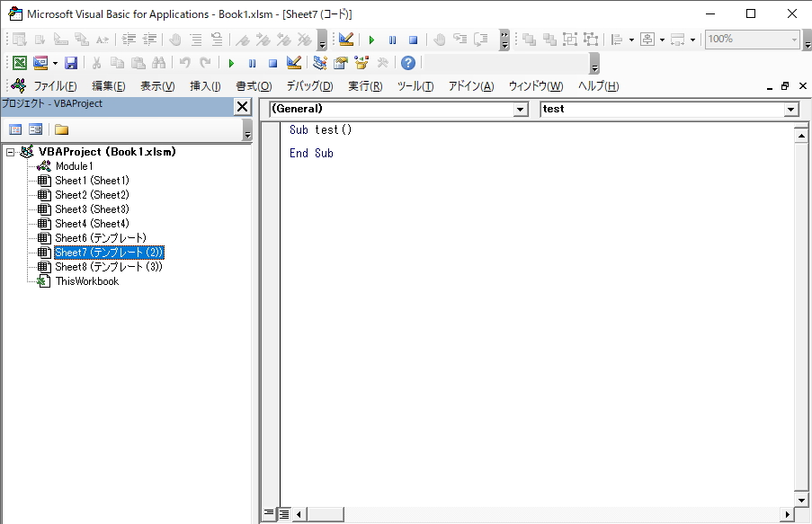Indent the selected code lines
The height and width of the screenshot is (524, 812).
[x=129, y=40]
